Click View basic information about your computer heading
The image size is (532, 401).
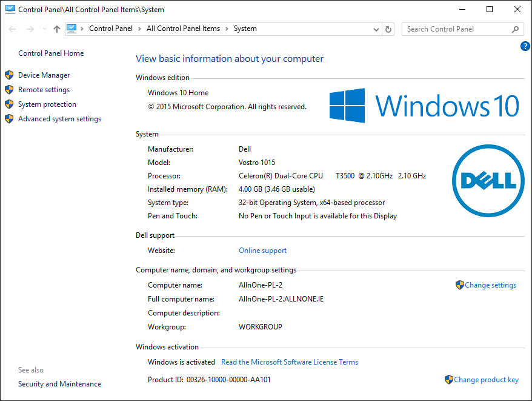(x=230, y=59)
